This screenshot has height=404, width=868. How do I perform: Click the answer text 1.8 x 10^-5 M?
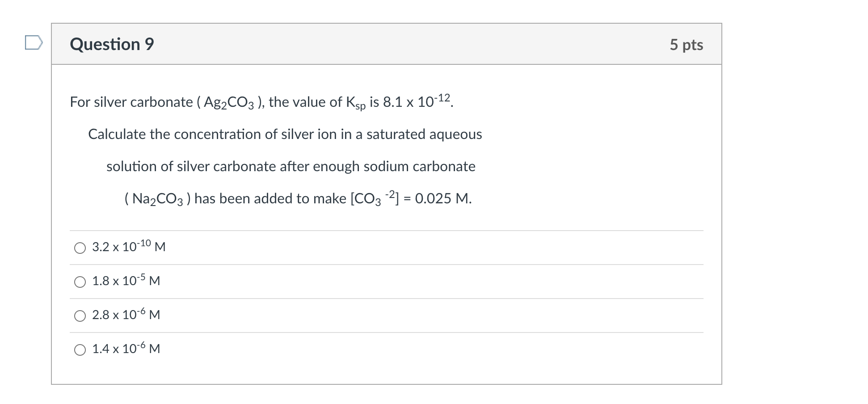(x=126, y=280)
